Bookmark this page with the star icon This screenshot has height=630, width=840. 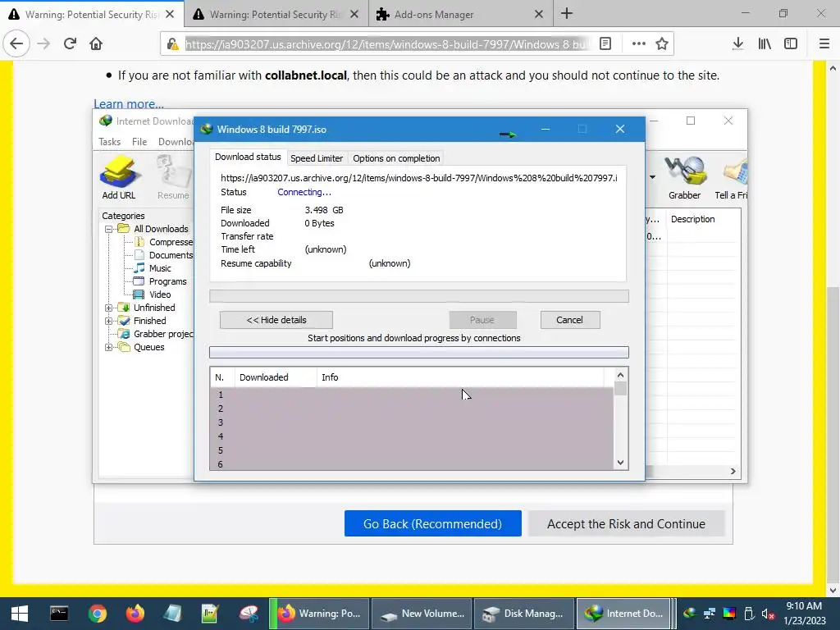click(x=662, y=43)
